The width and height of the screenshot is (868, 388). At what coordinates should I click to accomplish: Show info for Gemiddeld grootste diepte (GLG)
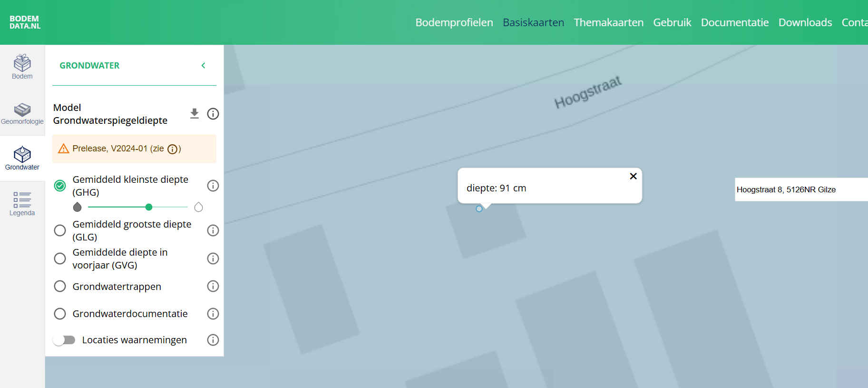coord(213,230)
